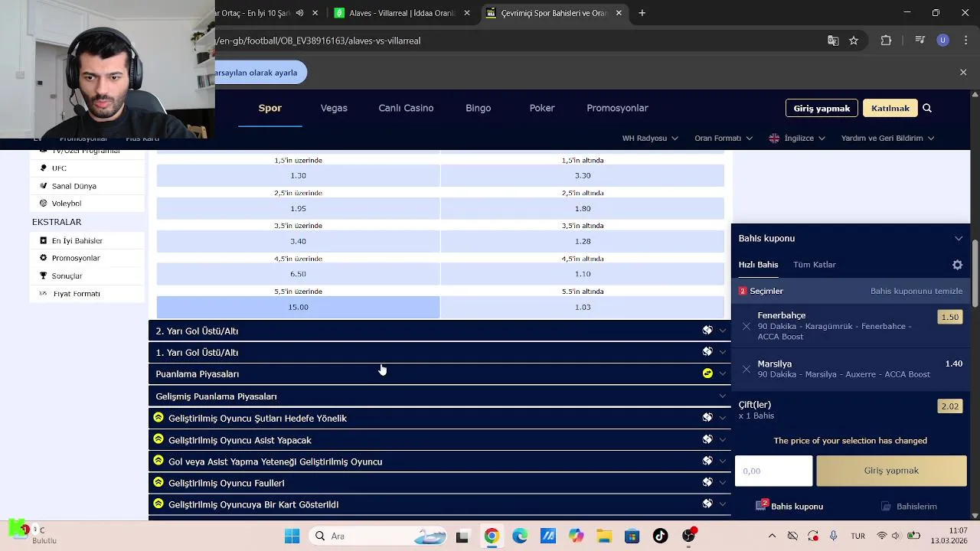This screenshot has height=551, width=980.
Task: Switch to Tüm Katlar tab
Action: (x=814, y=265)
